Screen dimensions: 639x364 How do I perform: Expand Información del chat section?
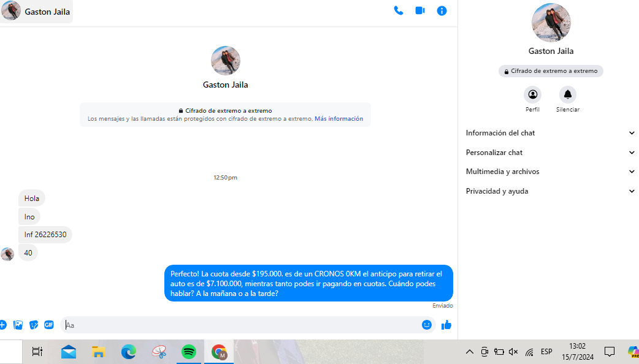pos(550,133)
